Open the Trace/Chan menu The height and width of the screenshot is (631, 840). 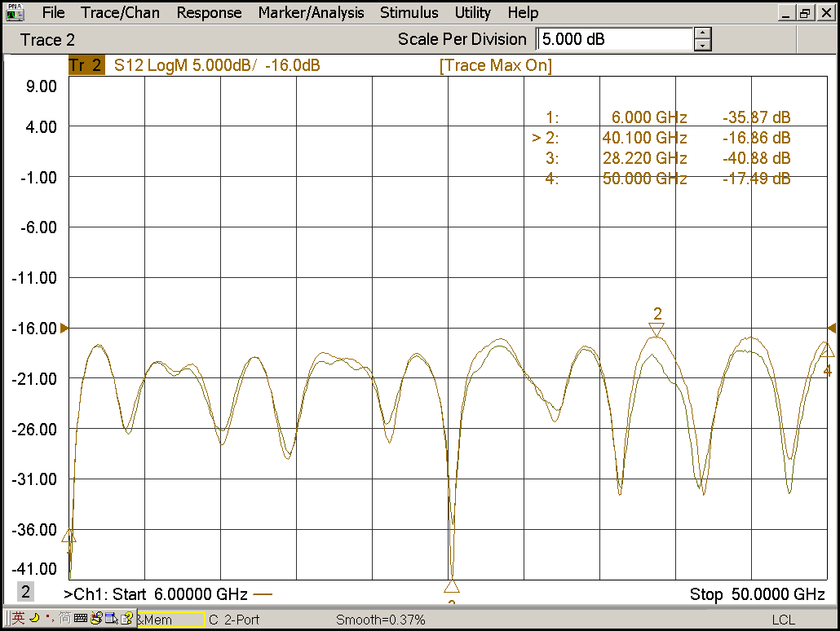point(120,12)
